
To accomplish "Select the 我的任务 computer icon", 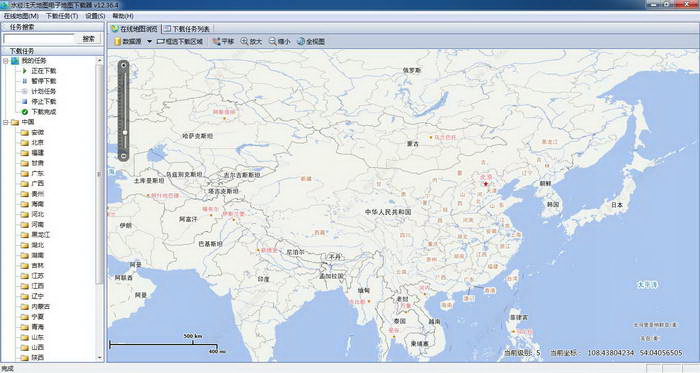I will (15, 61).
